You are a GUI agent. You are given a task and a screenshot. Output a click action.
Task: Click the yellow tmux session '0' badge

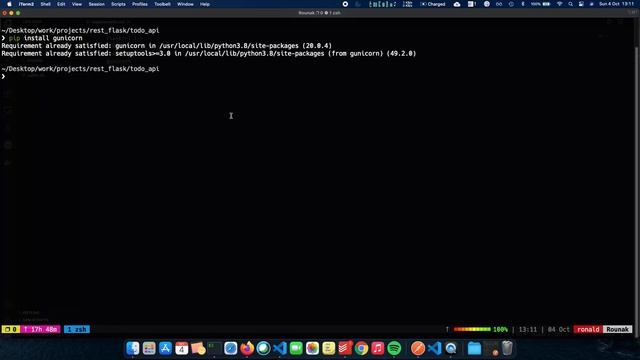(x=11, y=329)
